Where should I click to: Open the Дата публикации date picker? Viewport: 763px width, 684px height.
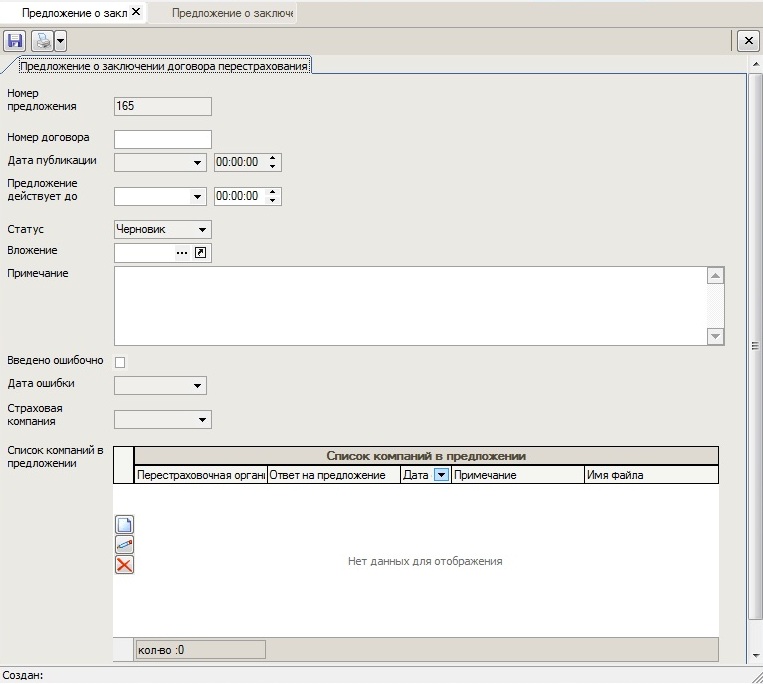[196, 162]
